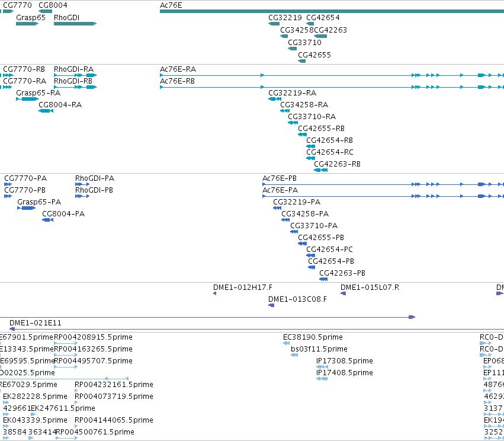Screen dimensions: 504x441
Task: Click the CG33710 gene label
Action: coord(305,43)
